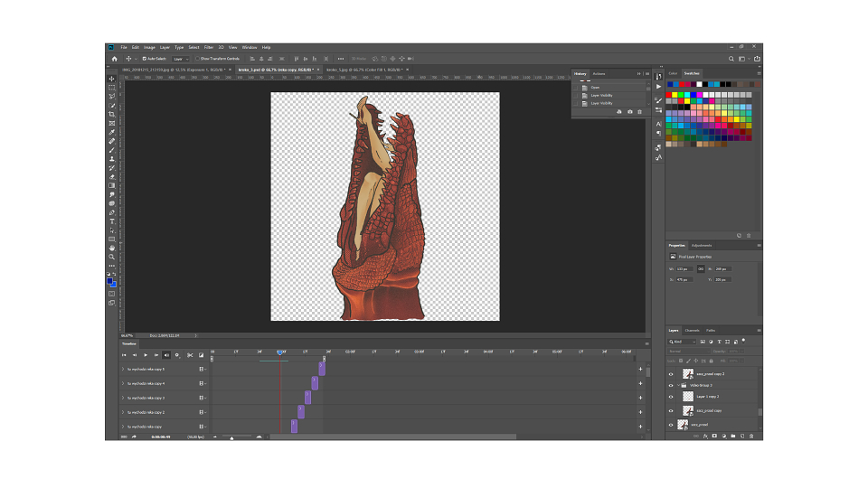Open the File menu
The width and height of the screenshot is (868, 488).
pyautogui.click(x=124, y=48)
